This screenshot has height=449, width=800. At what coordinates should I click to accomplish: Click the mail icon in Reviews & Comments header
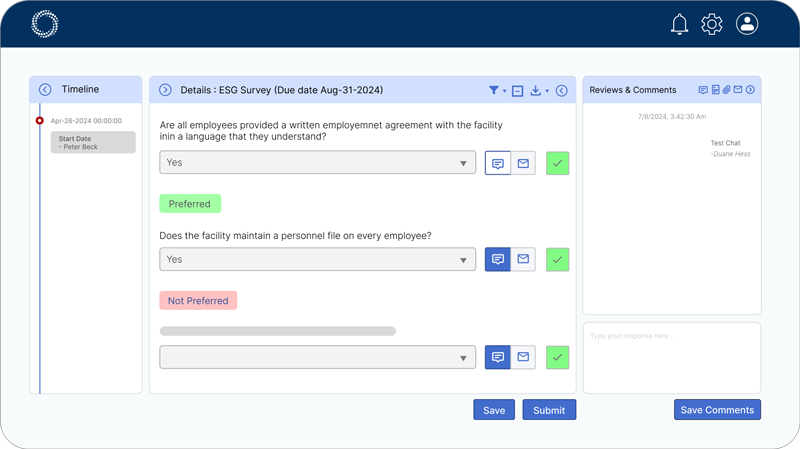click(x=738, y=90)
